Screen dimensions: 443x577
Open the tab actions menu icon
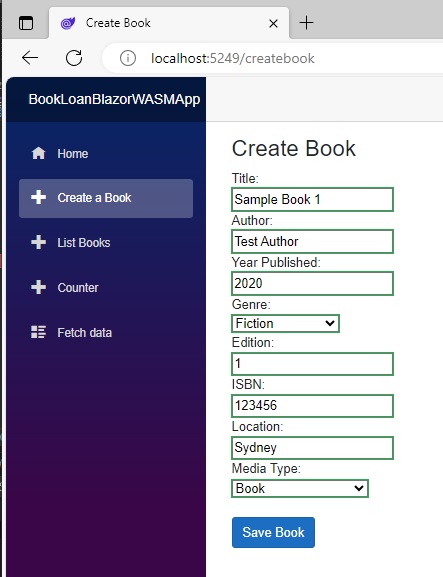click(x=26, y=23)
